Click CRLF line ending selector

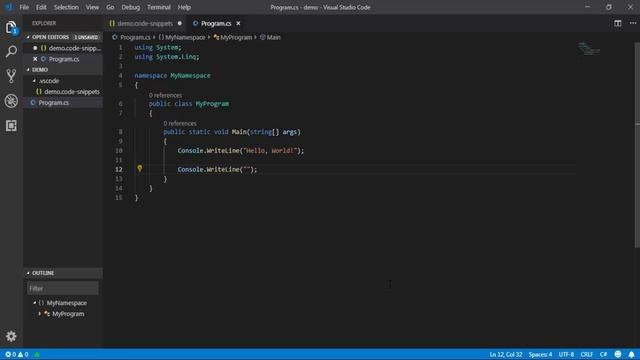pyautogui.click(x=587, y=354)
